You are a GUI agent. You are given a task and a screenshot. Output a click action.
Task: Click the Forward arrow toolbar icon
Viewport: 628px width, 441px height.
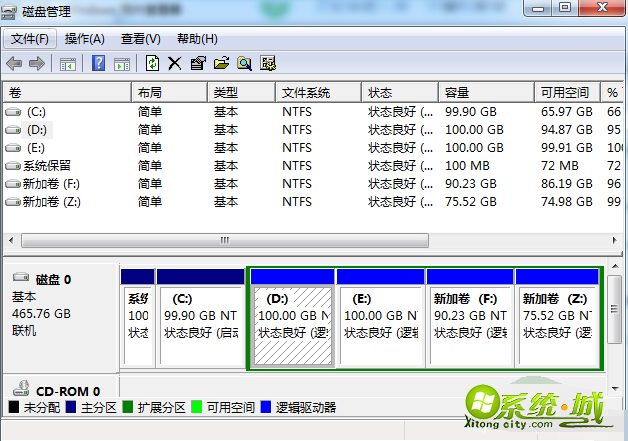(37, 63)
